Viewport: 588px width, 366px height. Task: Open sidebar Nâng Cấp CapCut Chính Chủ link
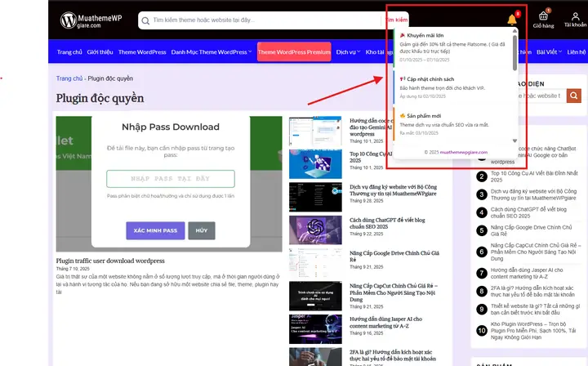tap(536, 252)
